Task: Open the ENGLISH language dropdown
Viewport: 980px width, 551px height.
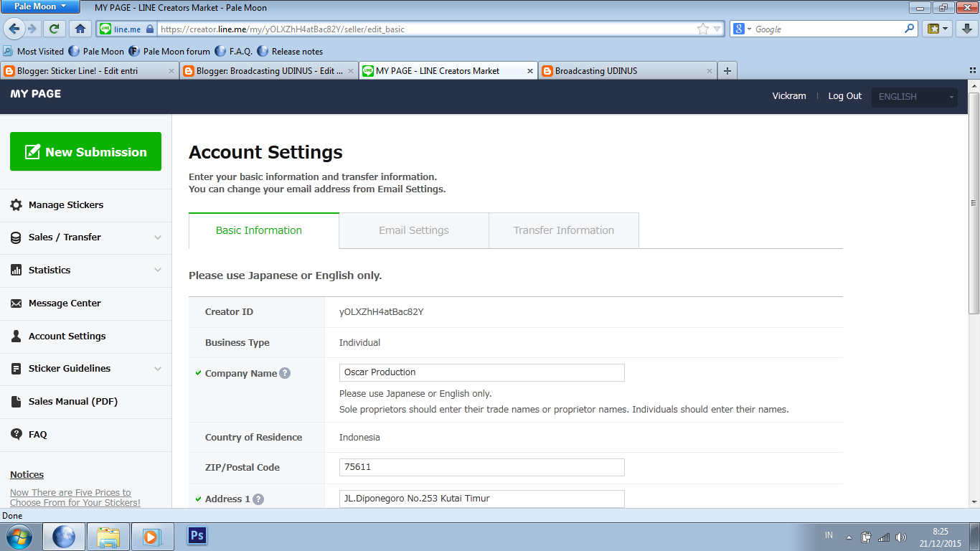Action: coord(914,97)
